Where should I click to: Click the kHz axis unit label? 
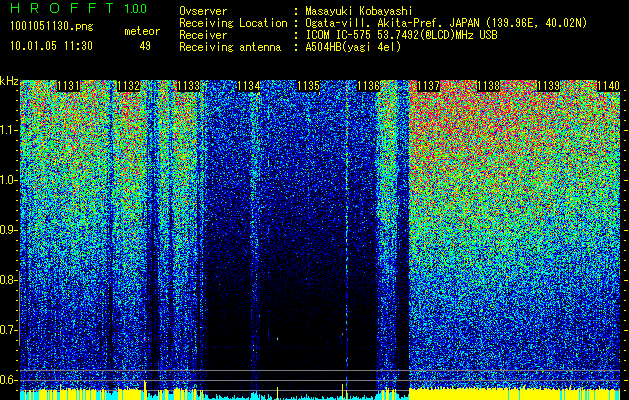[x=9, y=81]
